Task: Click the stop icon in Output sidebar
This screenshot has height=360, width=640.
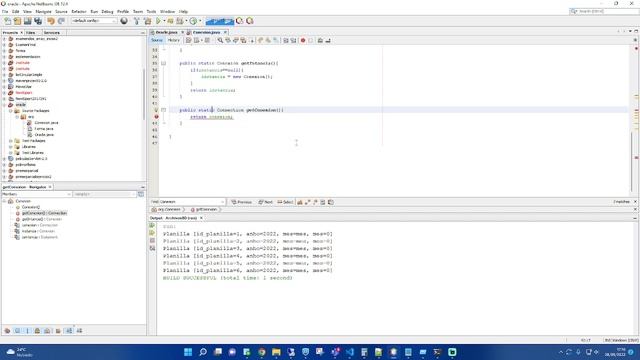Action: (152, 240)
